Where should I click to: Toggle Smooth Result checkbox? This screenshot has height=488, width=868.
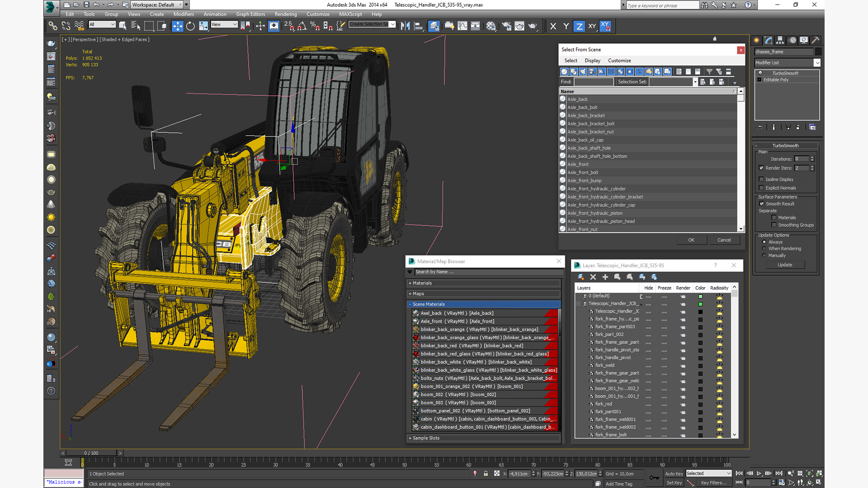pyautogui.click(x=762, y=204)
